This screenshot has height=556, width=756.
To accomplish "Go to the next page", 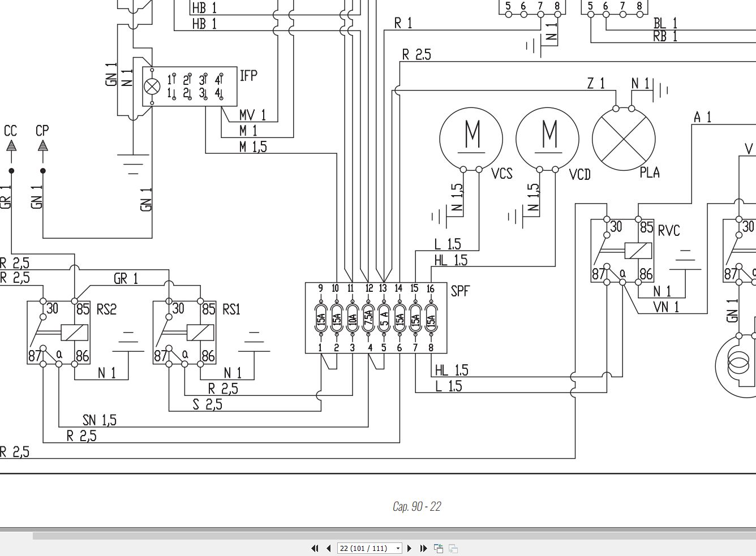I will coord(410,548).
